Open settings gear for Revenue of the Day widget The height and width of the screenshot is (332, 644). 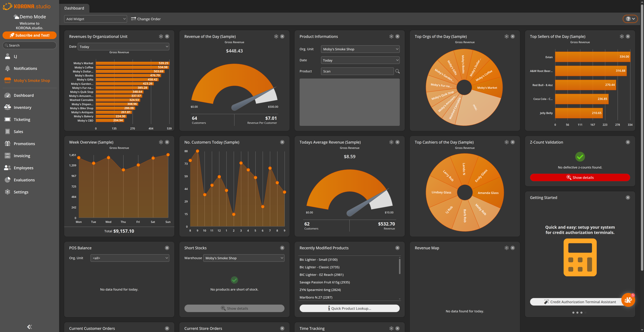point(276,36)
